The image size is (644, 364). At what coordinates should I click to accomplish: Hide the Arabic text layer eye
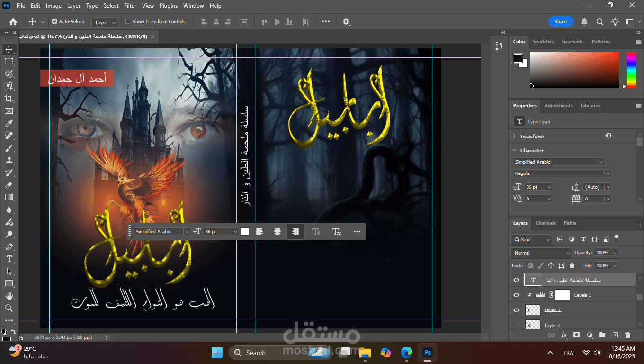516,280
